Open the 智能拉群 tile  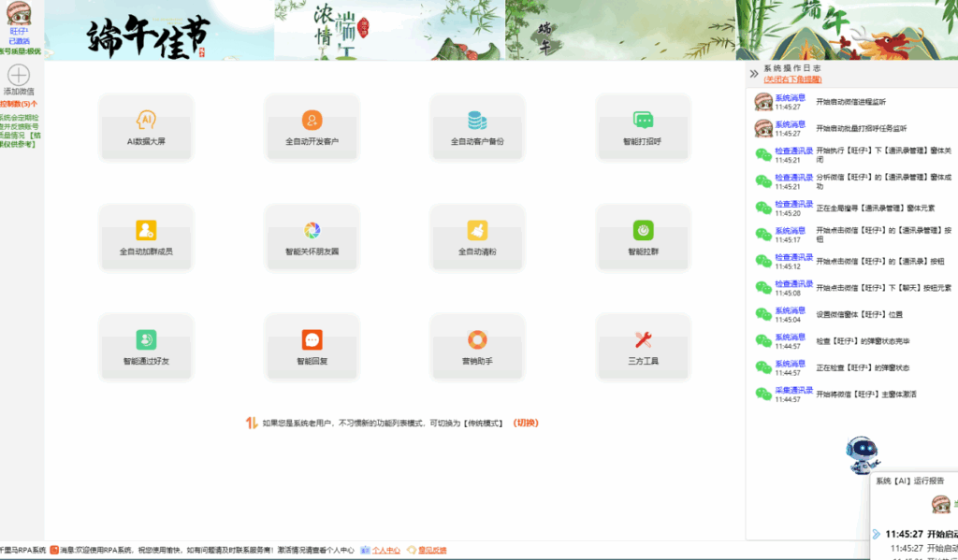coord(643,237)
